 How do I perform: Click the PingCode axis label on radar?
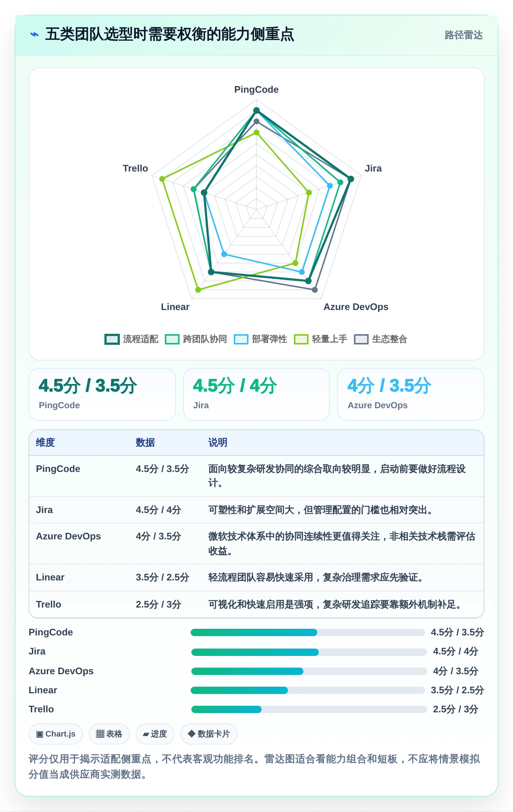tap(256, 89)
